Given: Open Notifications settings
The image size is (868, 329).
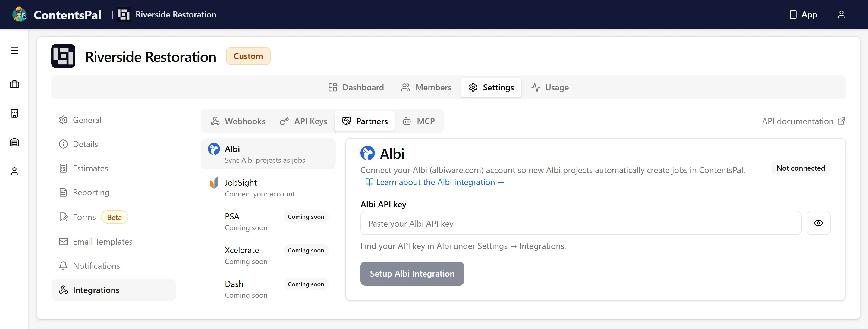Looking at the screenshot, I should click(x=114, y=266).
